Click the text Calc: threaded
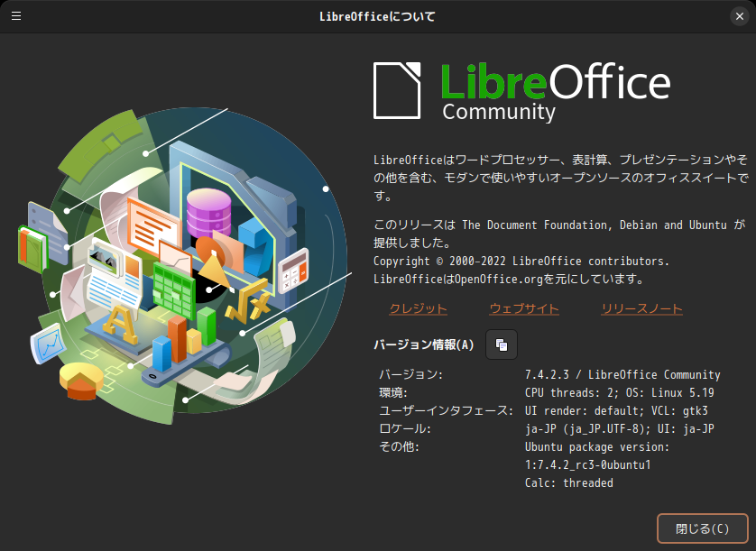 [569, 483]
